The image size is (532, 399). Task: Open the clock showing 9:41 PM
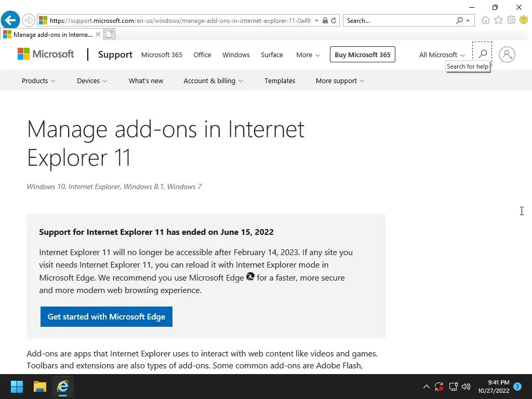click(x=494, y=387)
